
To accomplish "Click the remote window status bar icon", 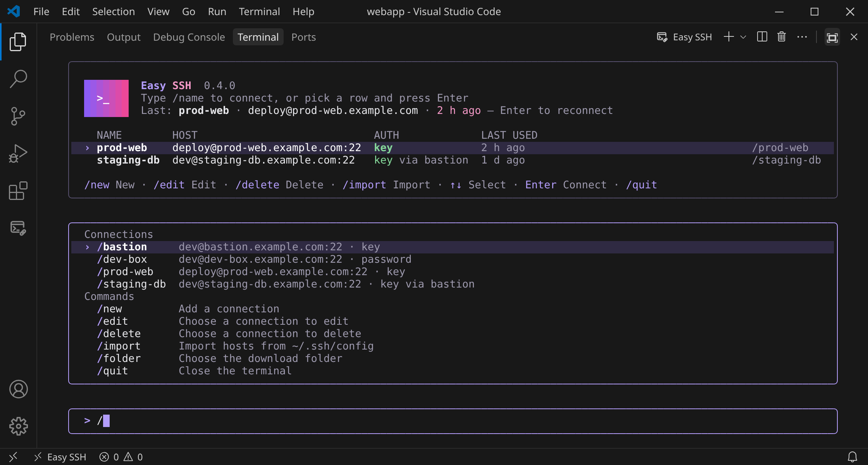I will (x=13, y=457).
